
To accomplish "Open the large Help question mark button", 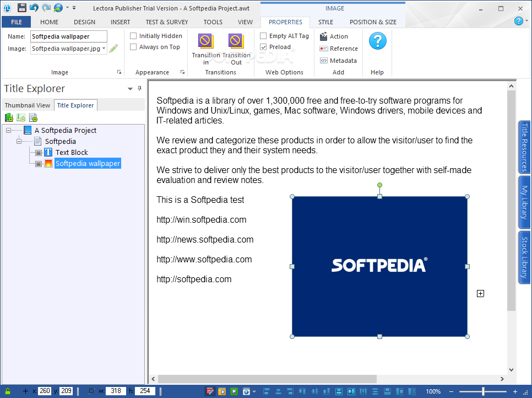I will (377, 41).
